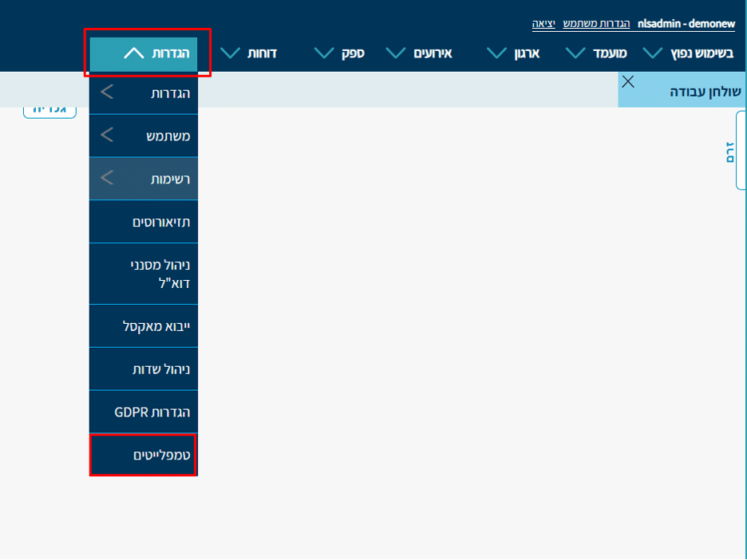Close the שולחן עבודה tab with X
The width and height of the screenshot is (747, 560).
(628, 81)
